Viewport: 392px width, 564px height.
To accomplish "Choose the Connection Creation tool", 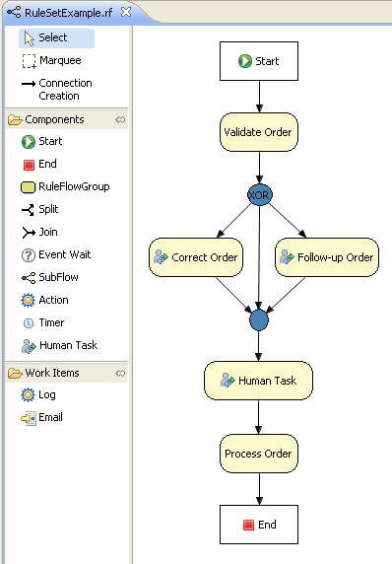I will pos(57,90).
